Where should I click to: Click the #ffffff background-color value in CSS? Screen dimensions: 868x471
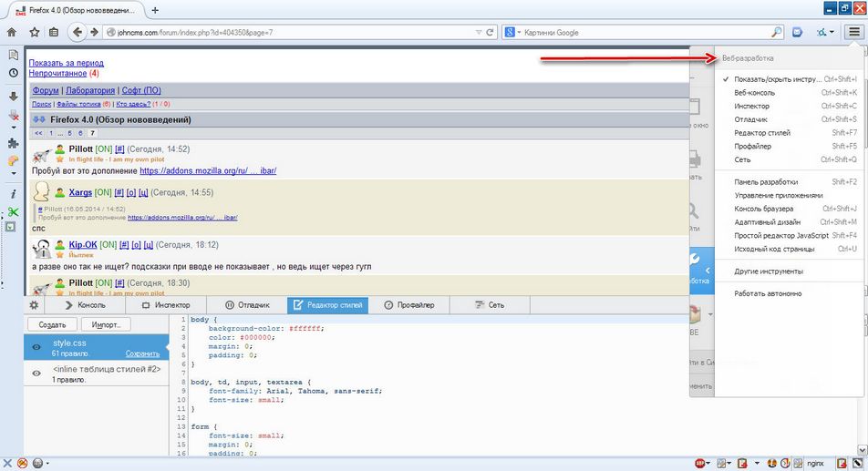pyautogui.click(x=306, y=328)
